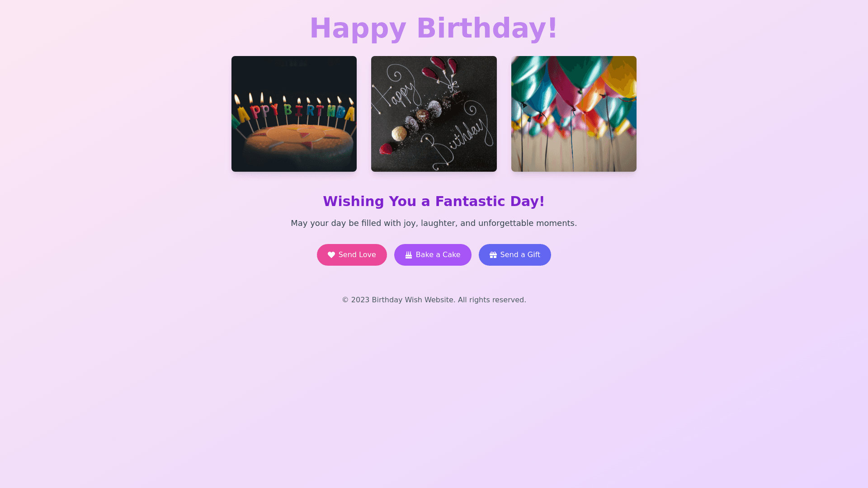Click the 2023 year in the footer
Screen dimensions: 868x488
click(360, 300)
